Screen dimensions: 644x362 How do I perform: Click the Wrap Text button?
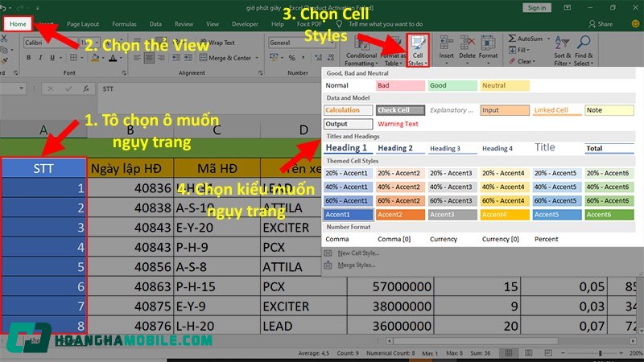pyautogui.click(x=217, y=43)
